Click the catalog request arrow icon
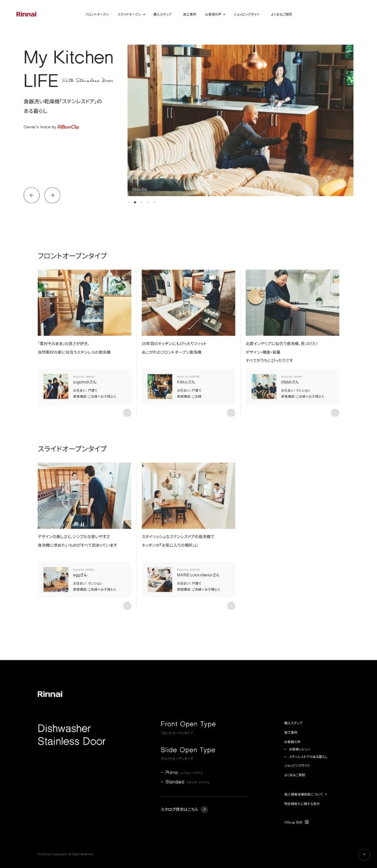 204,809
